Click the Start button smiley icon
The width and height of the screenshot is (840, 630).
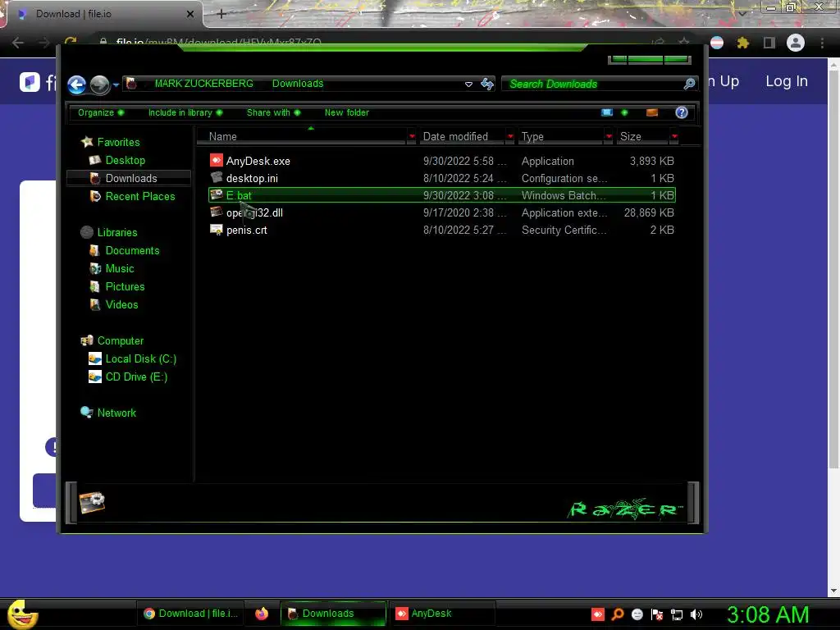pyautogui.click(x=22, y=614)
